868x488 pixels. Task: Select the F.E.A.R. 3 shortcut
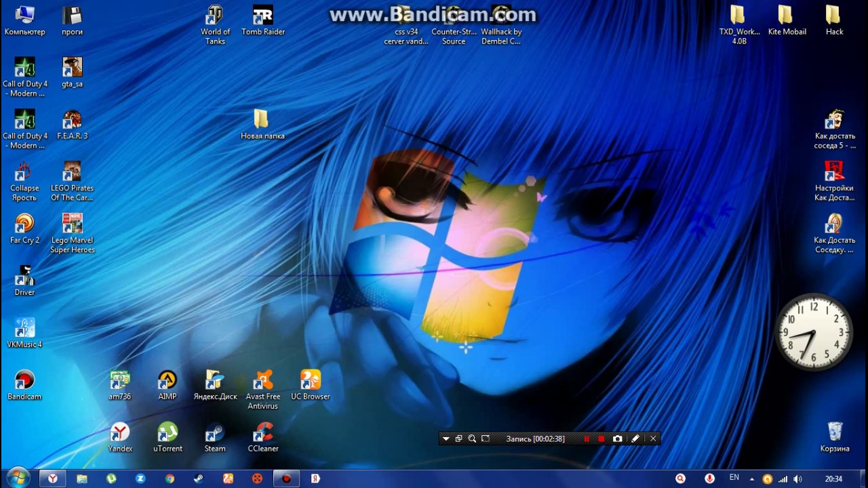[73, 125]
